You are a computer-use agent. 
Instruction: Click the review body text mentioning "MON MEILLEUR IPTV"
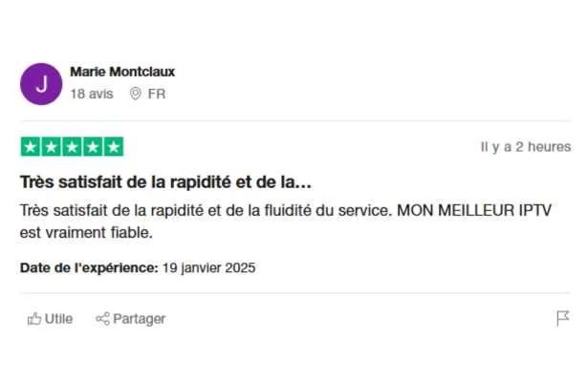pyautogui.click(x=287, y=220)
